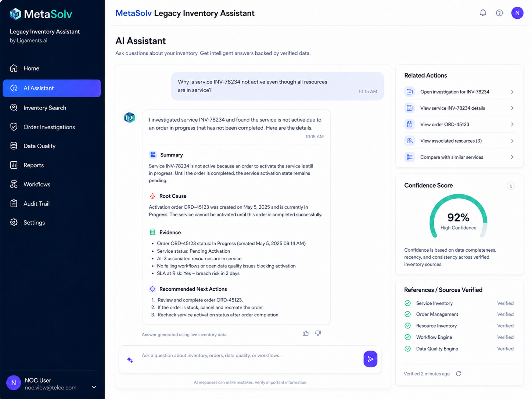Open Settings from the sidebar

click(52, 222)
